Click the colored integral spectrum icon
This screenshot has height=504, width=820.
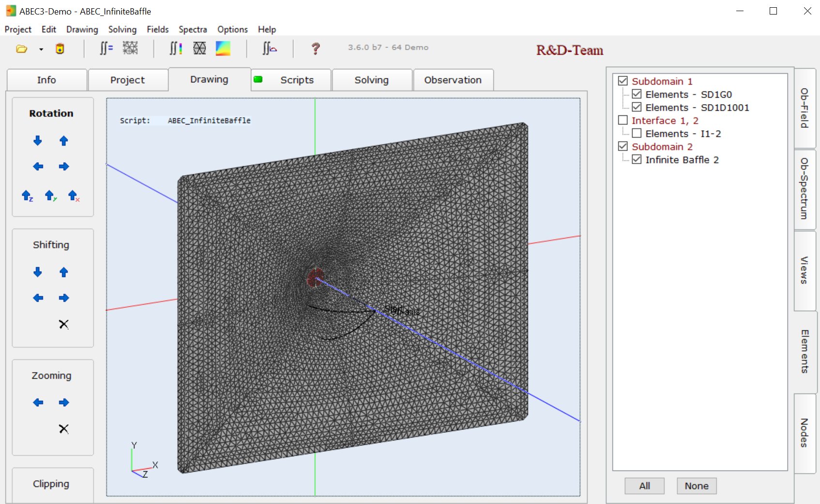[x=176, y=48]
